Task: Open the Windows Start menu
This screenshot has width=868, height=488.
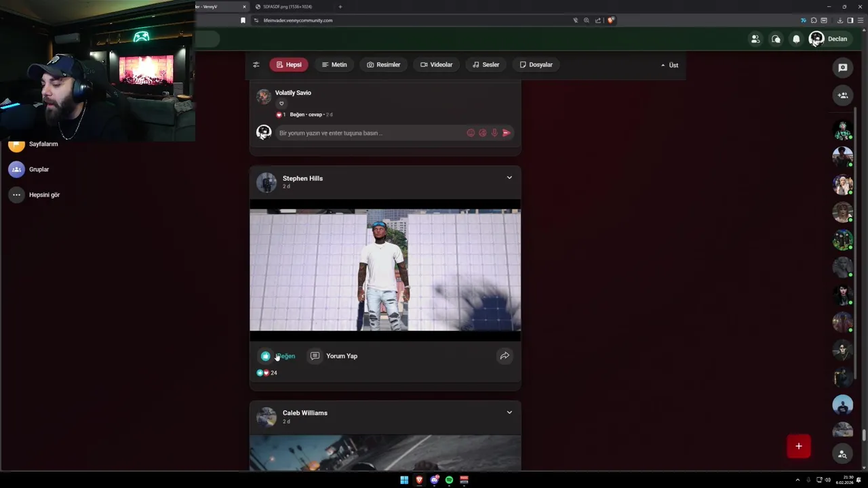Action: (x=404, y=480)
